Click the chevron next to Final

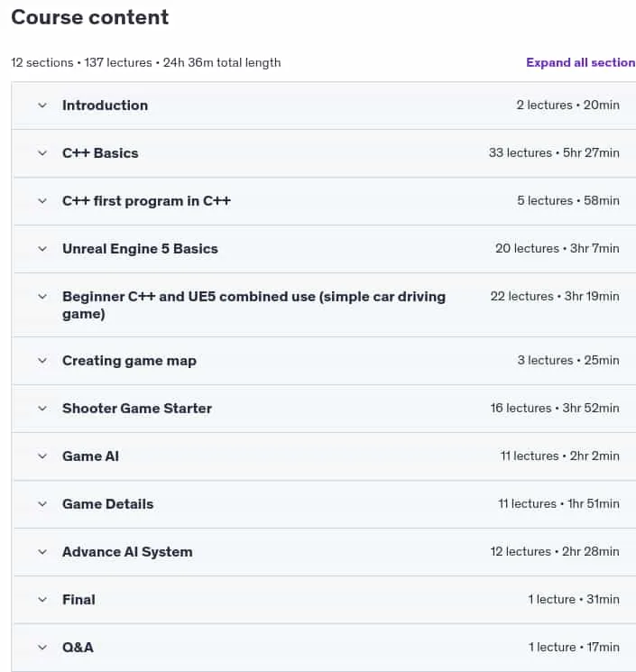[x=42, y=600]
